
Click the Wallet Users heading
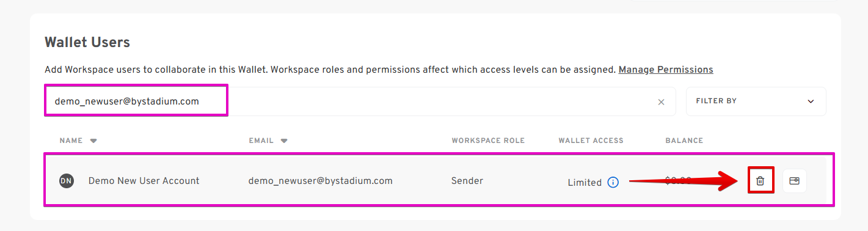(x=87, y=42)
